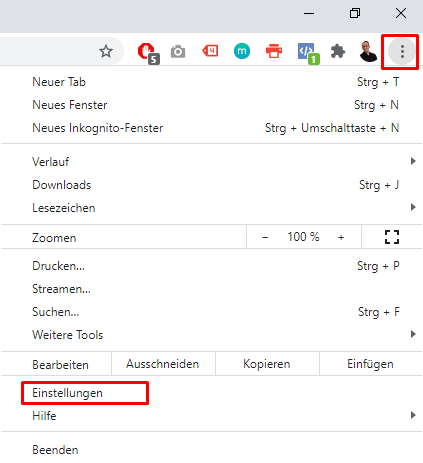Click the teal 'm' extension icon
The width and height of the screenshot is (423, 463).
coord(242,51)
